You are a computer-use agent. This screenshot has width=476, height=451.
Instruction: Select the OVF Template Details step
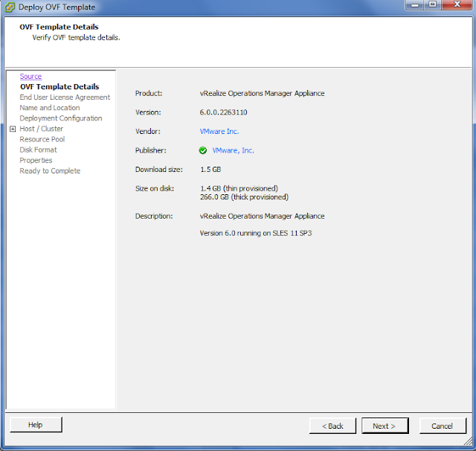click(59, 87)
